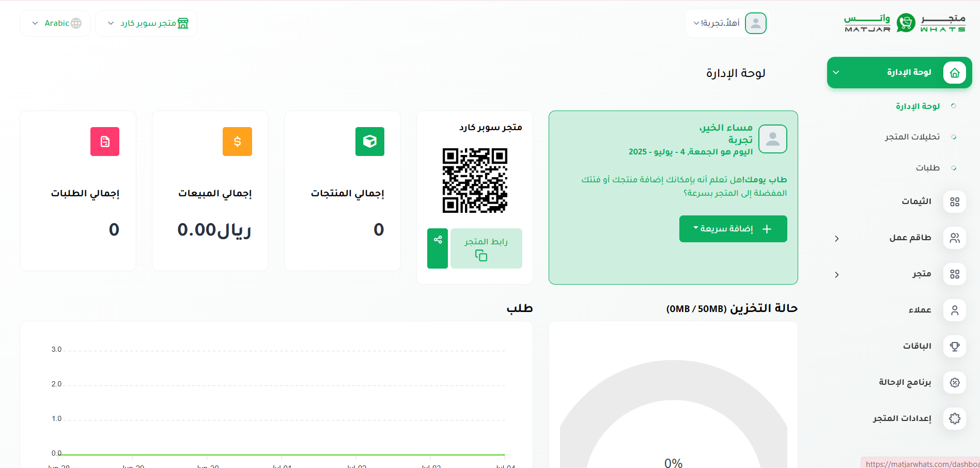Click the إضافة سريعة quick add button
The image size is (980, 468).
[733, 229]
